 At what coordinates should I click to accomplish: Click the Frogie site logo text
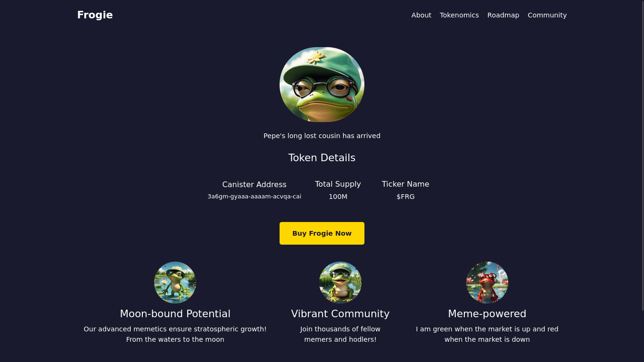95,15
